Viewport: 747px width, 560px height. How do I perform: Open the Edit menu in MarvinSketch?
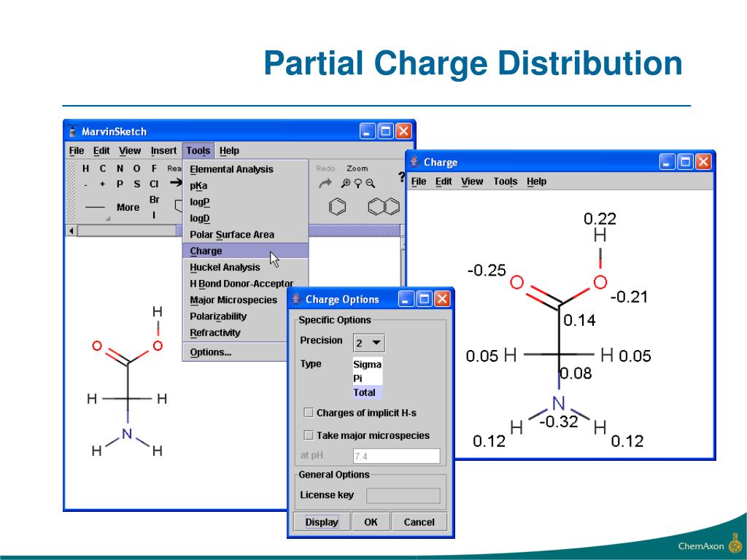(101, 151)
